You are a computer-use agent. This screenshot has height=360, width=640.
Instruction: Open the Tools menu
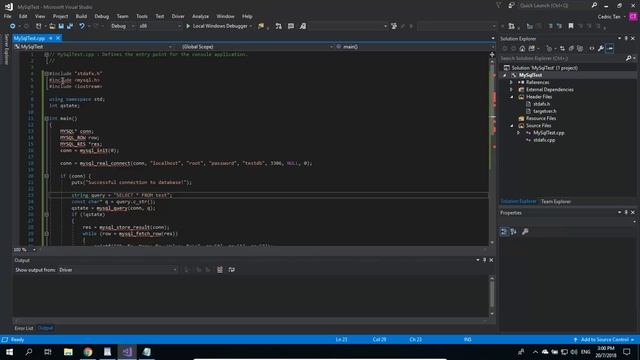pyautogui.click(x=142, y=16)
